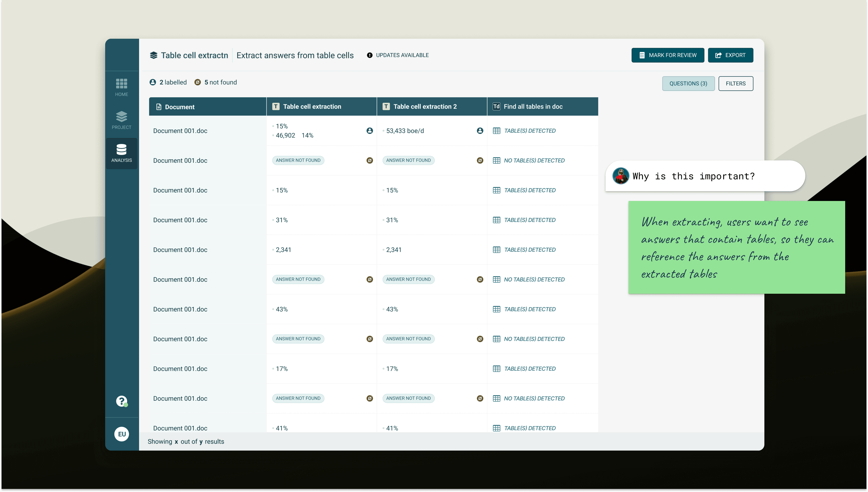
Task: Select the 53,433 boe/d answer
Action: (x=405, y=131)
